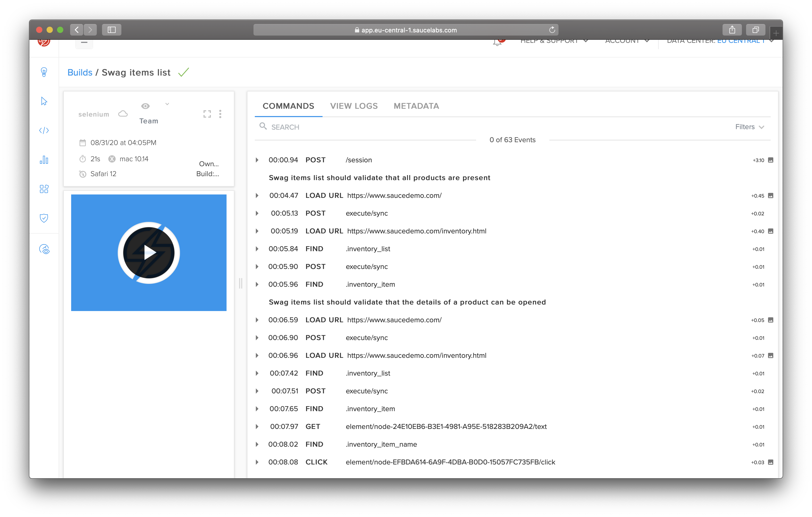Image resolution: width=812 pixels, height=517 pixels.
Task: Switch to the VIEW LOGS tab
Action: coord(354,106)
